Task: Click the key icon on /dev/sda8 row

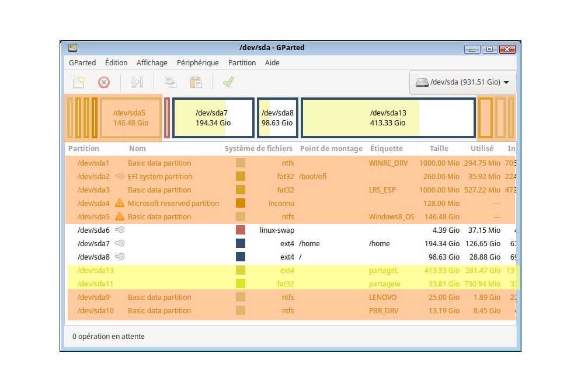Action: point(120,257)
